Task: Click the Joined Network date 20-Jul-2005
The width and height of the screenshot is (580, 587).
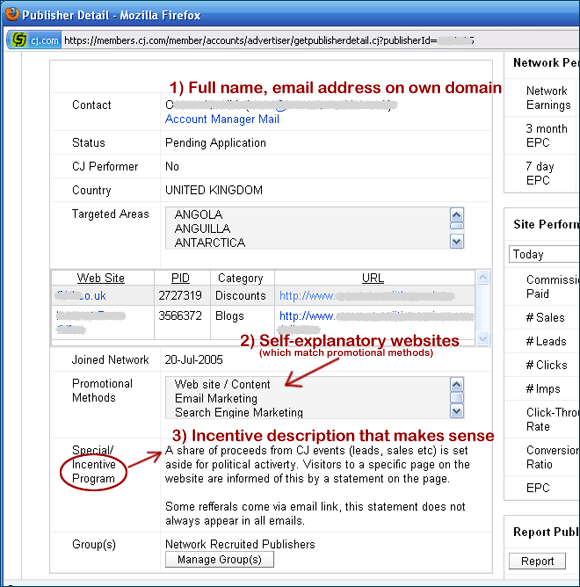Action: 194,360
